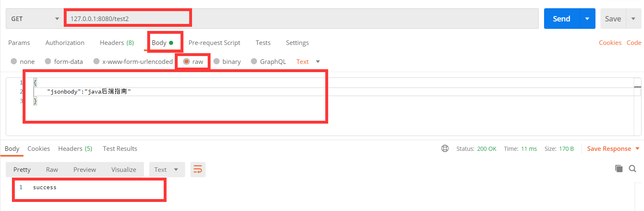644x211 pixels.
Task: Click the request URL input field
Action: 301,19
